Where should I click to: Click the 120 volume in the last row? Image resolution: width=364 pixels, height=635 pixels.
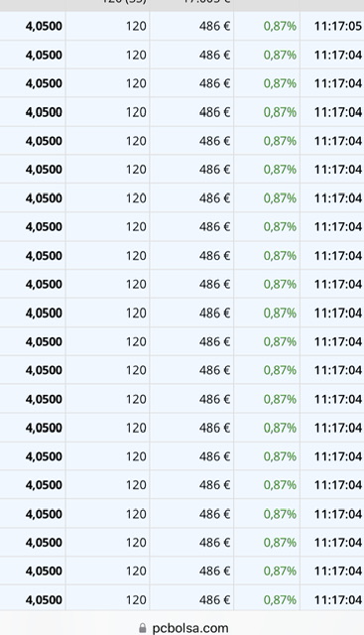pos(136,599)
